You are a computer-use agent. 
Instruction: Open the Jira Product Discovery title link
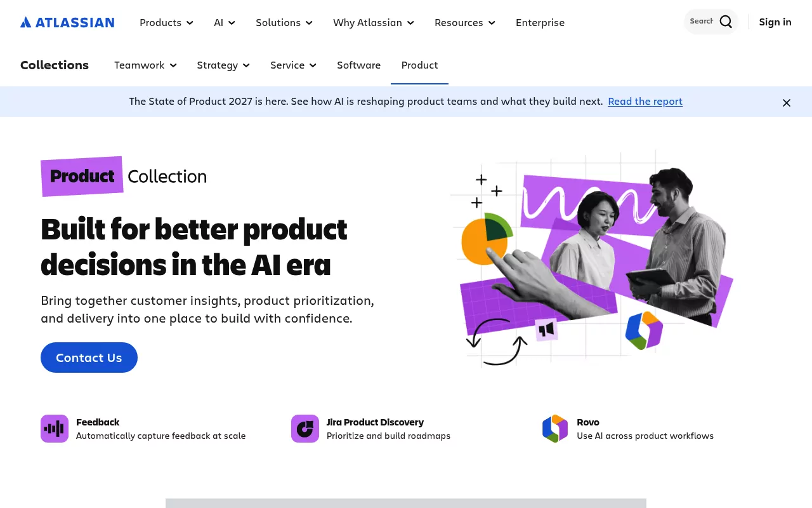pyautogui.click(x=375, y=422)
